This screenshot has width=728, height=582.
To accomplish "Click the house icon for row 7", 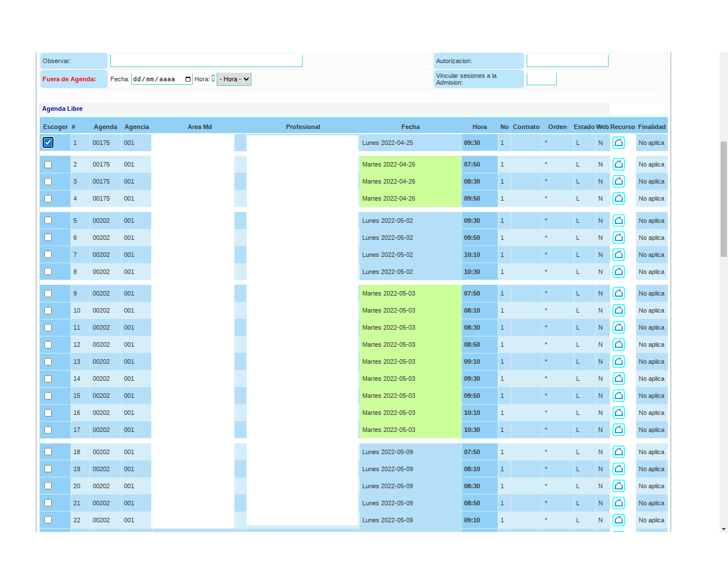I will (619, 255).
